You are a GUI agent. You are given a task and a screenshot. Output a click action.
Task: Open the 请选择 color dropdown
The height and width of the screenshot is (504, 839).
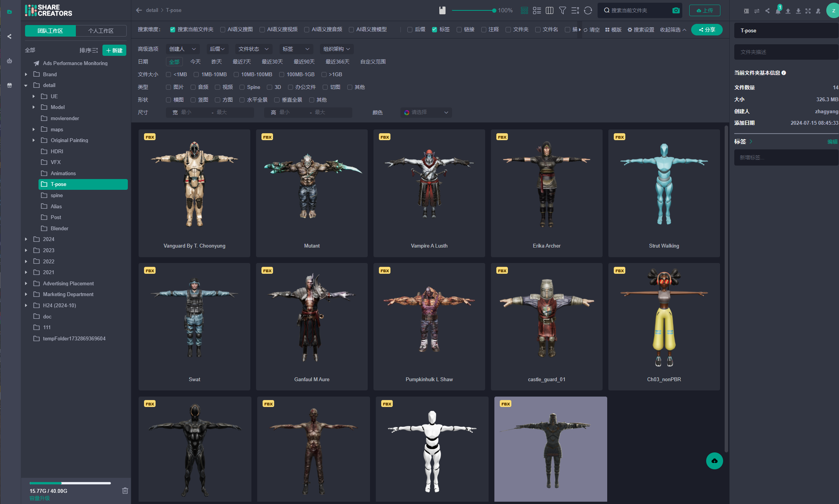426,112
